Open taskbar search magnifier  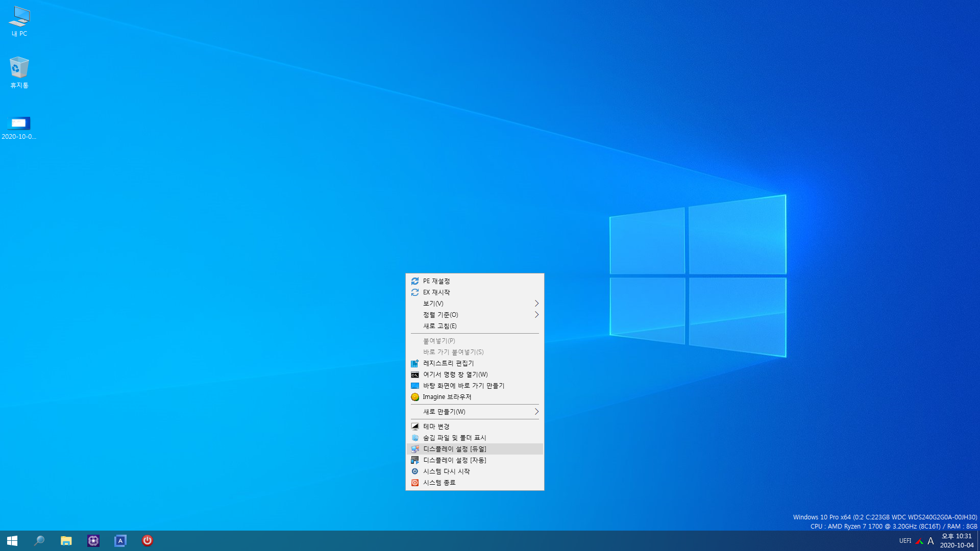click(39, 541)
